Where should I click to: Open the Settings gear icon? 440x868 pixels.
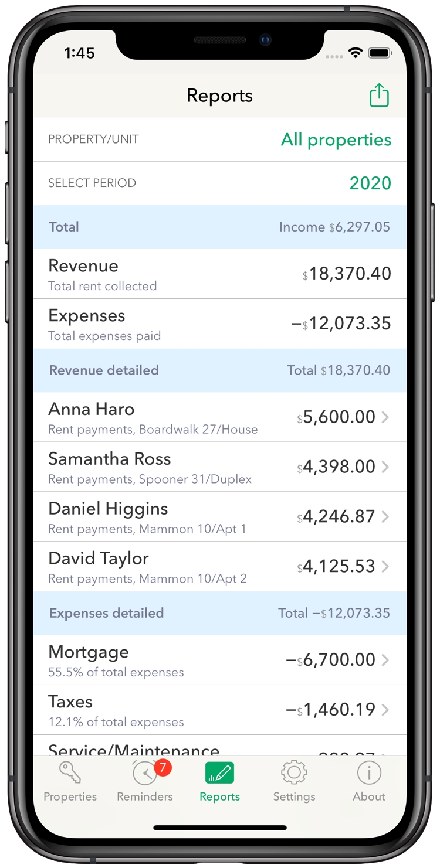click(294, 772)
